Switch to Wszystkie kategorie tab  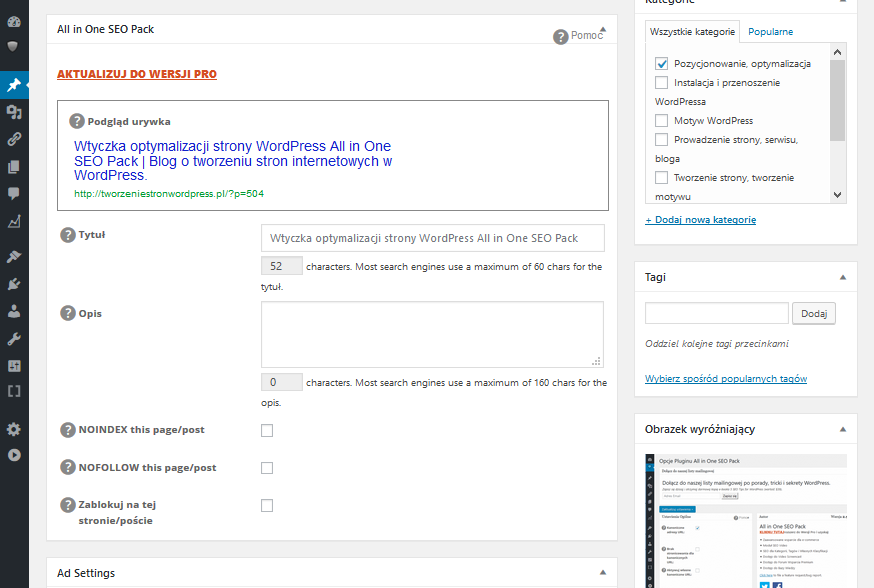692,32
